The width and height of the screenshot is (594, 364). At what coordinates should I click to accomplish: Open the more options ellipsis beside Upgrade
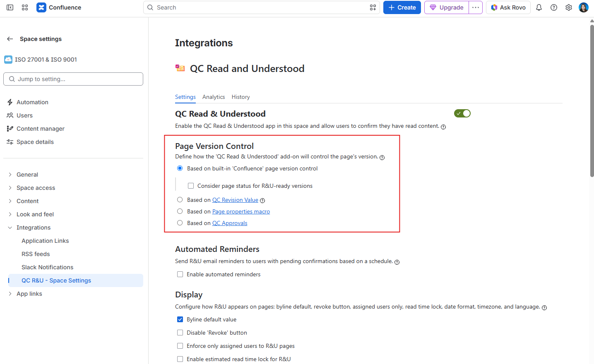tap(476, 7)
